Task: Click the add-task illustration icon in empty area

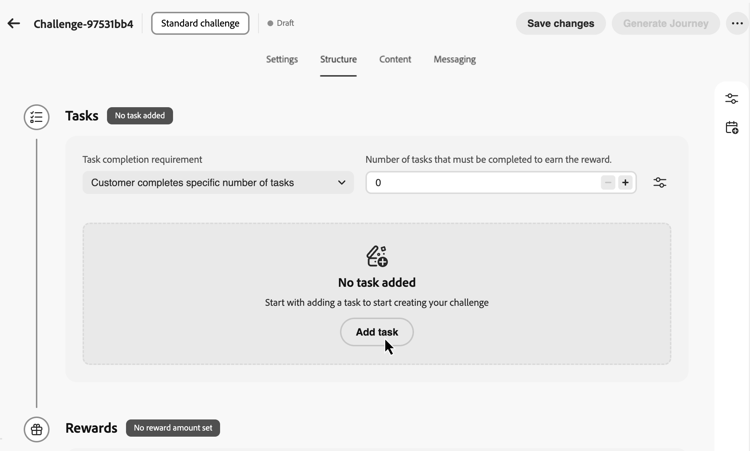Action: tap(377, 256)
